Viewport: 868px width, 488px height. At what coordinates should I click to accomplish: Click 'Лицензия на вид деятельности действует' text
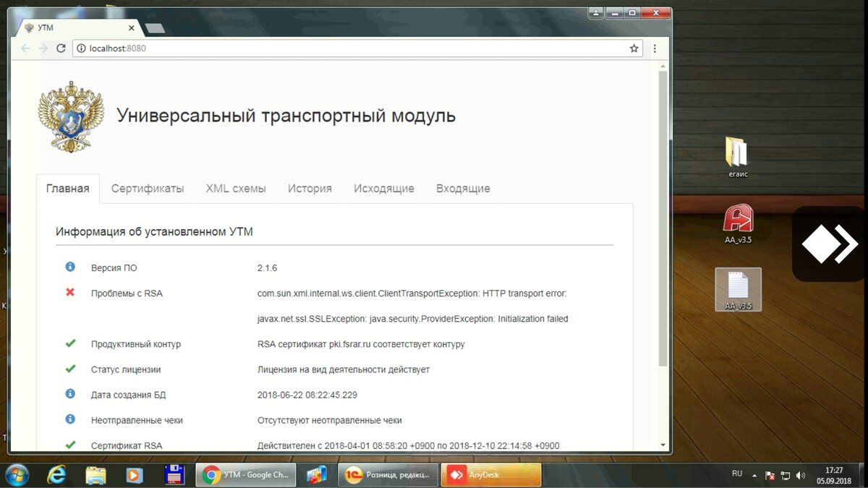click(344, 369)
